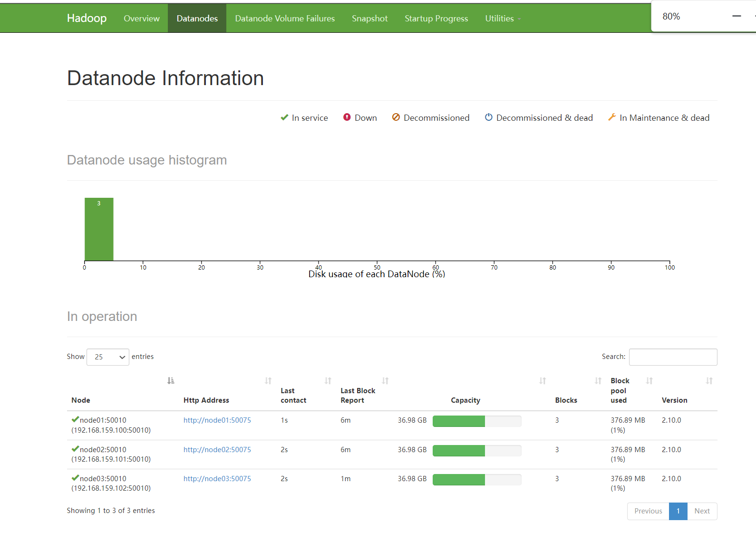Sort by Last contact sort icon
Screen dimensions: 756x542
point(328,381)
